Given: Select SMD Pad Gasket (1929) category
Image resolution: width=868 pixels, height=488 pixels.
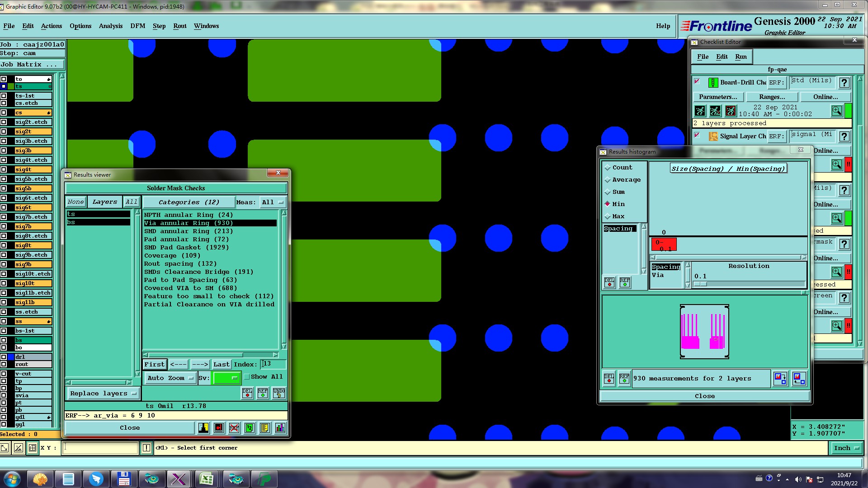Looking at the screenshot, I should (186, 247).
